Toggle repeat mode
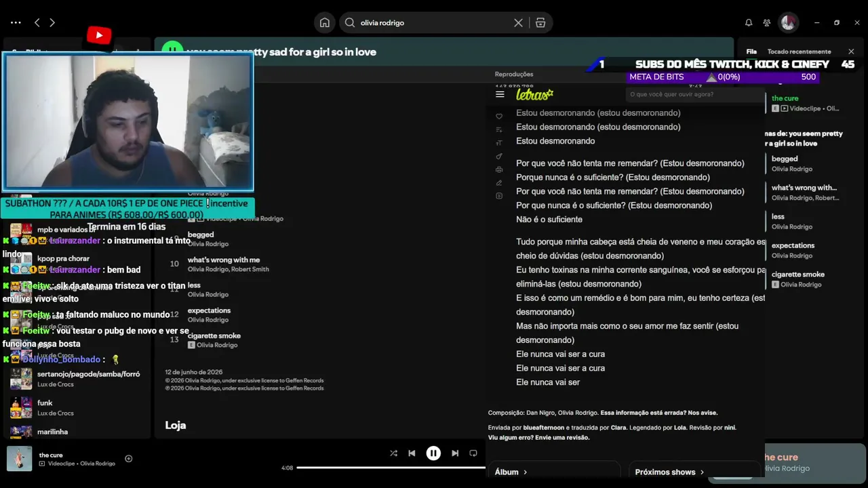The image size is (868, 488). [473, 453]
